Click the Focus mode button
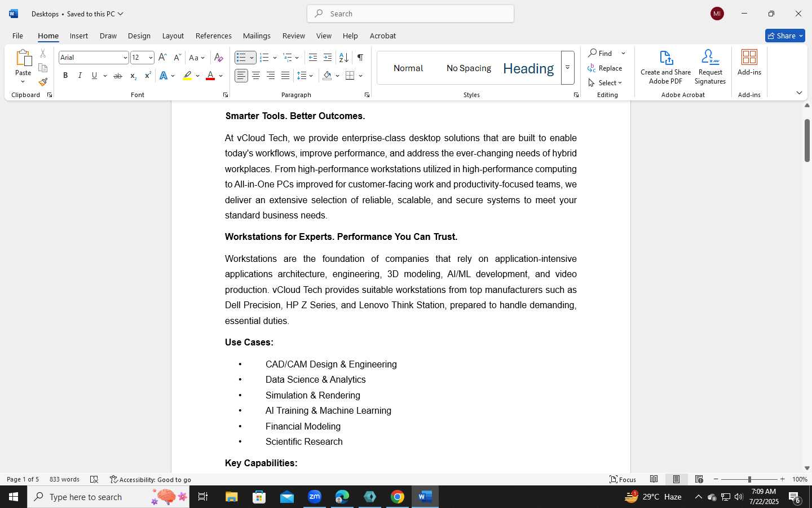 [x=623, y=479]
